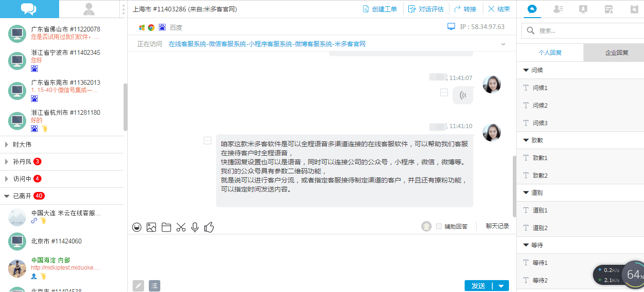
Task: Click the robot assistant icon
Action: pyautogui.click(x=426, y=227)
